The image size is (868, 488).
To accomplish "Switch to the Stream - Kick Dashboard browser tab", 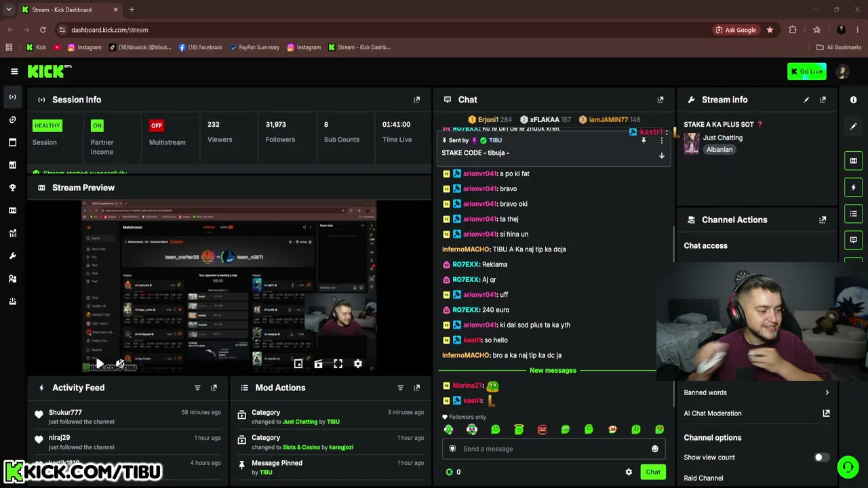I will [x=69, y=9].
